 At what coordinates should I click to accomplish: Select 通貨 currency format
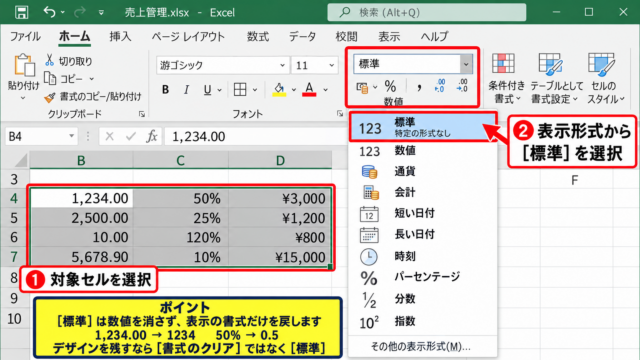pos(423,171)
